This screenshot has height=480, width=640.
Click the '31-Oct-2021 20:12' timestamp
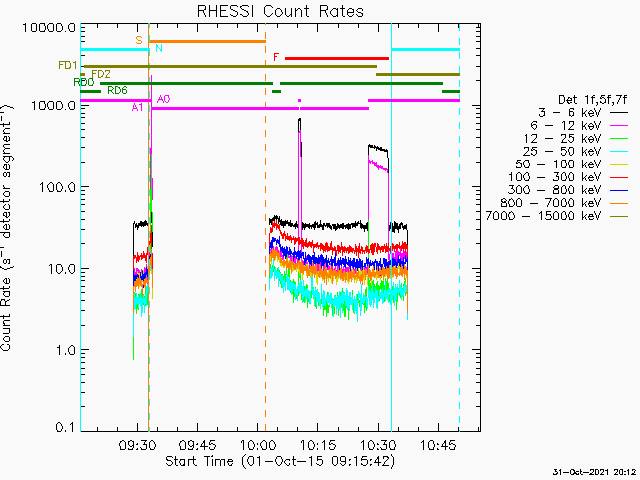(595, 472)
